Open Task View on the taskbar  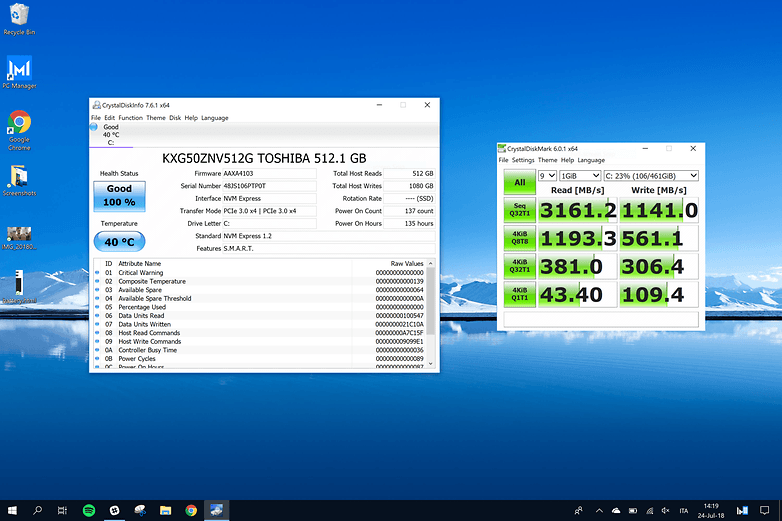click(x=62, y=510)
